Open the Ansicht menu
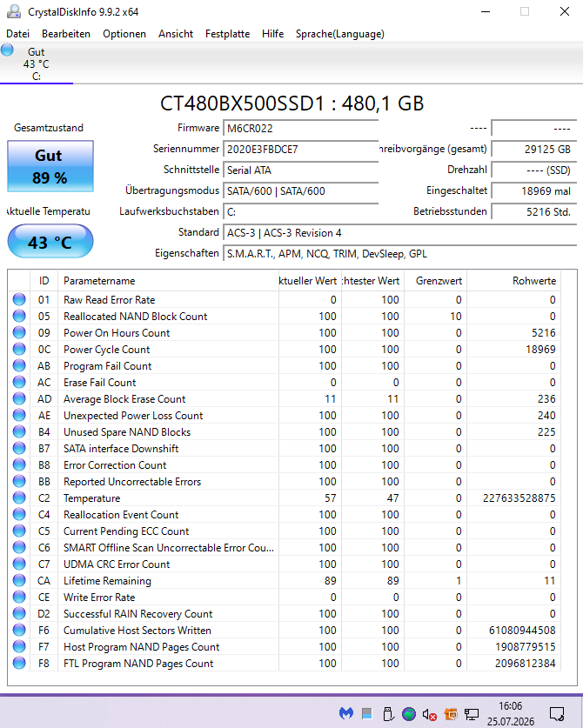The height and width of the screenshot is (728, 583). 176,34
